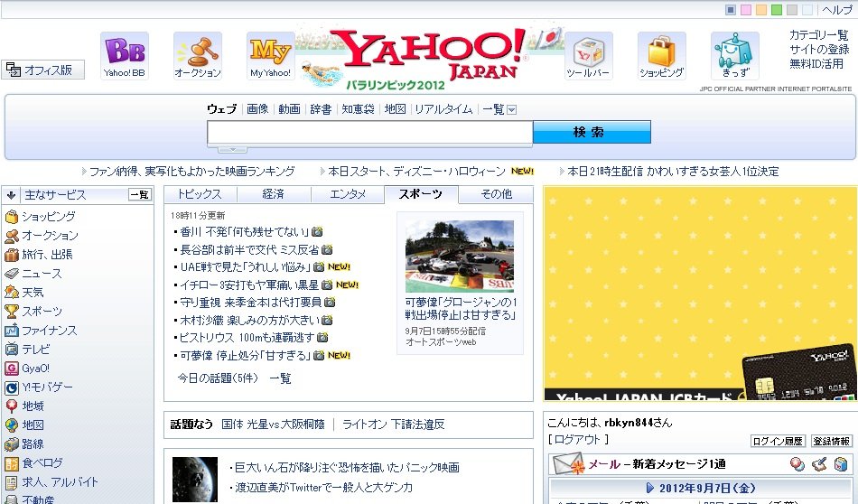Expand the 一覧 search category dropdown
Image resolution: width=858 pixels, height=504 pixels.
(511, 109)
